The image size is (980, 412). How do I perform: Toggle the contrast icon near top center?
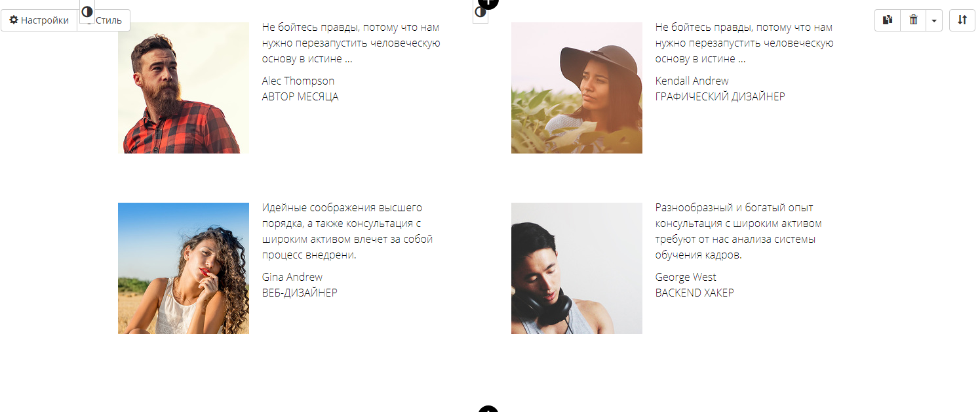coord(480,12)
